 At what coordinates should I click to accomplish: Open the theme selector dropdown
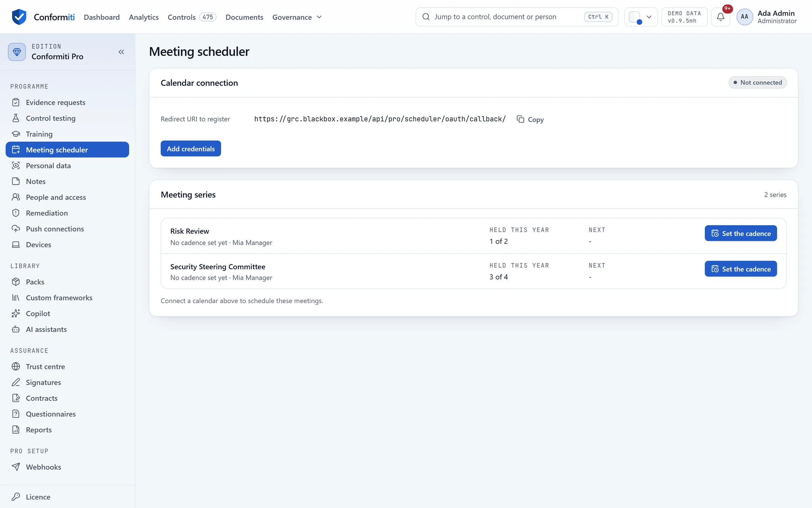[x=640, y=17]
